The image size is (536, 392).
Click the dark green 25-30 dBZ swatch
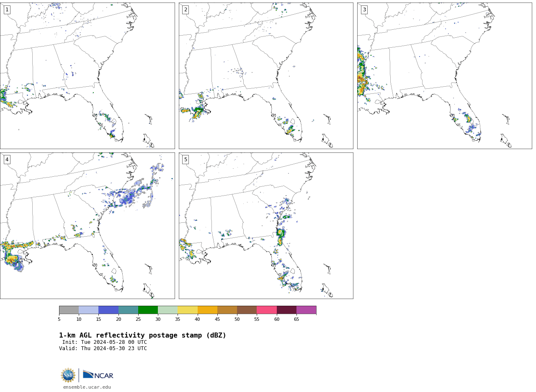pyautogui.click(x=148, y=310)
